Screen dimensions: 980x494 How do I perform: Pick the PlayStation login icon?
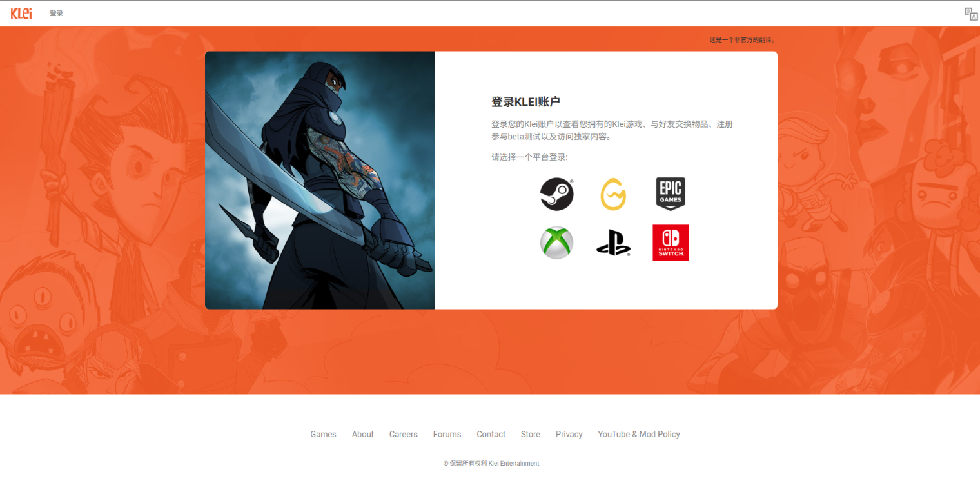(x=613, y=243)
